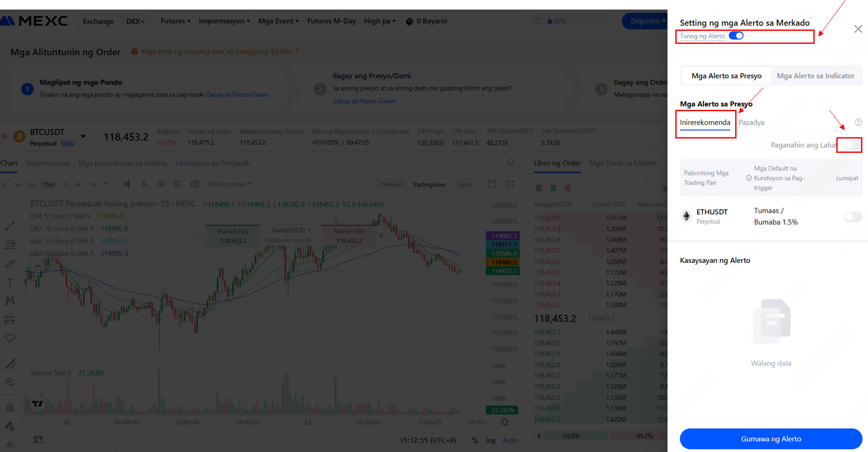Select the Text drawing tool
Viewport: 868px width, 452px height.
tap(10, 283)
